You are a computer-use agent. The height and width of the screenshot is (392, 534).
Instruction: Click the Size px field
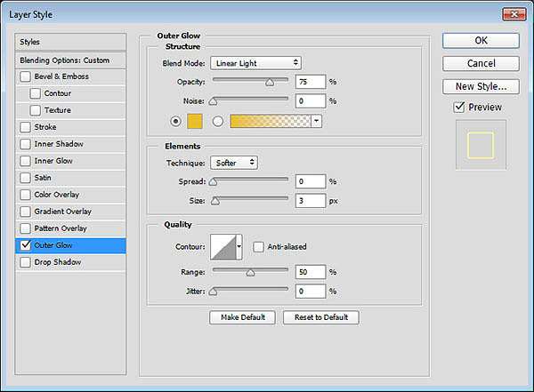tap(311, 201)
